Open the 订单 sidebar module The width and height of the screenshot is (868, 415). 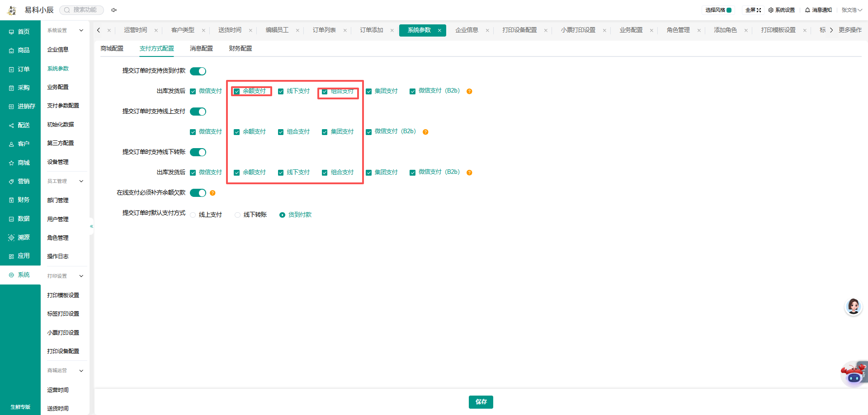click(x=20, y=70)
